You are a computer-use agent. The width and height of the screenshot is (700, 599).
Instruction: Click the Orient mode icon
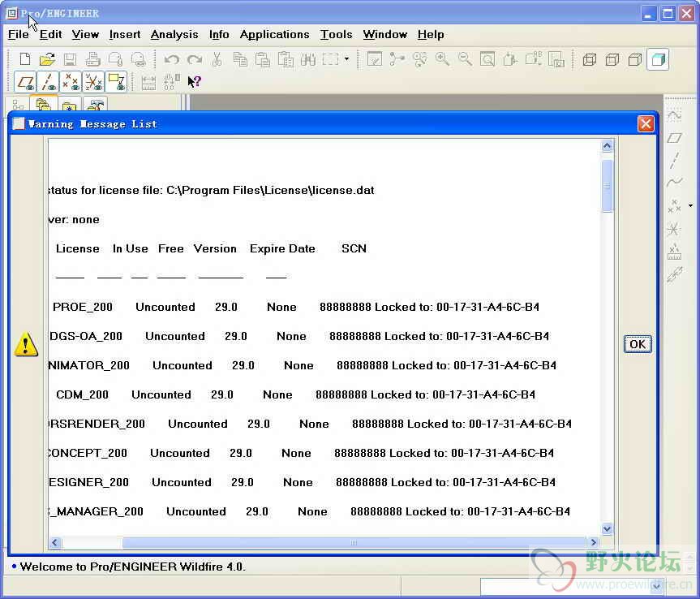click(419, 59)
